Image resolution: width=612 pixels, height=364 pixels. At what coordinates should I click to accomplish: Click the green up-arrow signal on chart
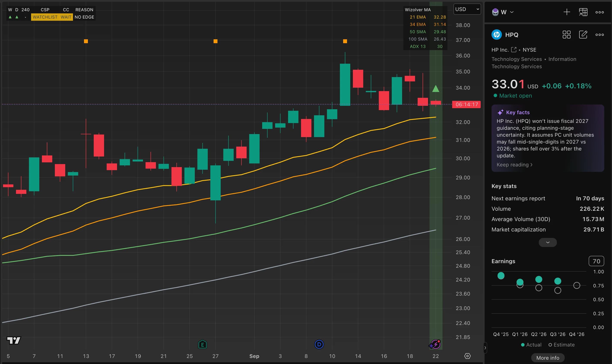tap(436, 89)
